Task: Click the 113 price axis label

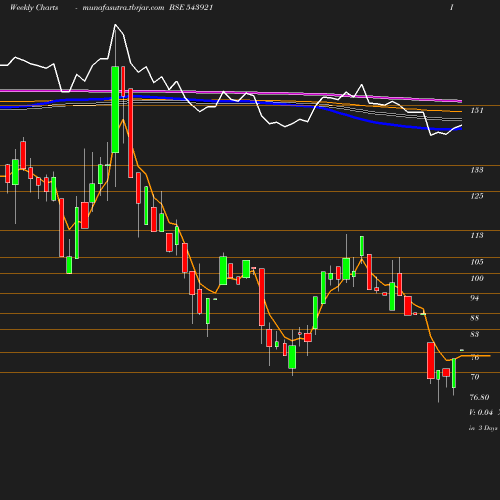Action: (477, 235)
